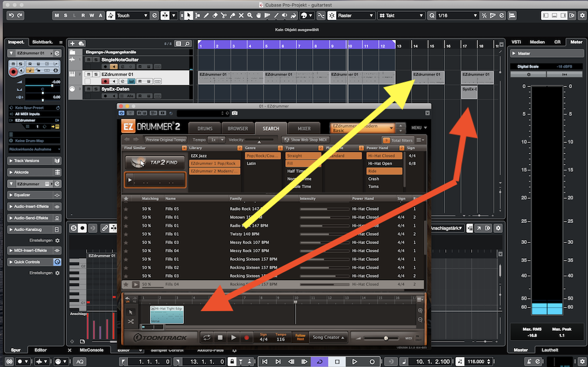Switch to the BROWSER tab in EZdrummer

[238, 128]
